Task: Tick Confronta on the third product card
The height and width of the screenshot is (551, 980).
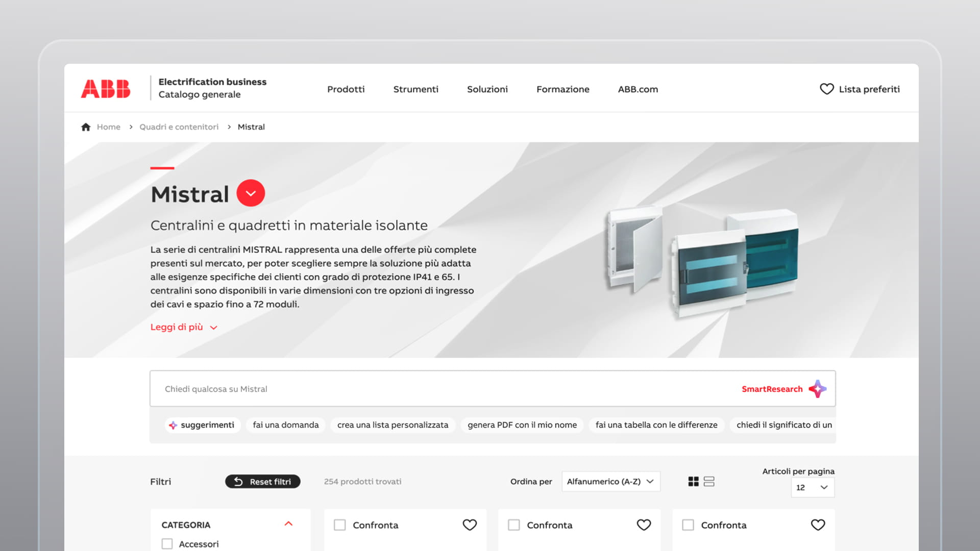Action: coord(688,524)
